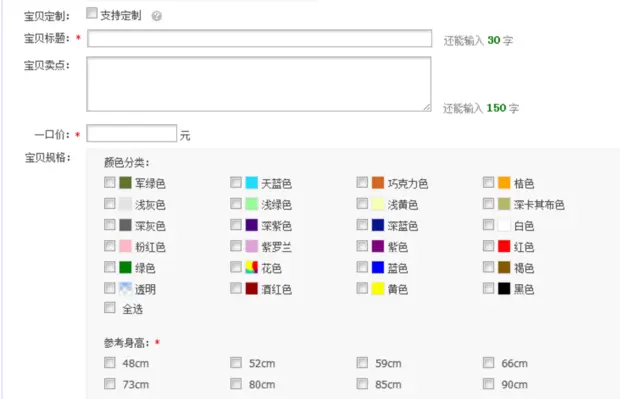Screen dimensions: 620x399
Task: Check the 军绿色 color checkbox
Action: tap(110, 182)
